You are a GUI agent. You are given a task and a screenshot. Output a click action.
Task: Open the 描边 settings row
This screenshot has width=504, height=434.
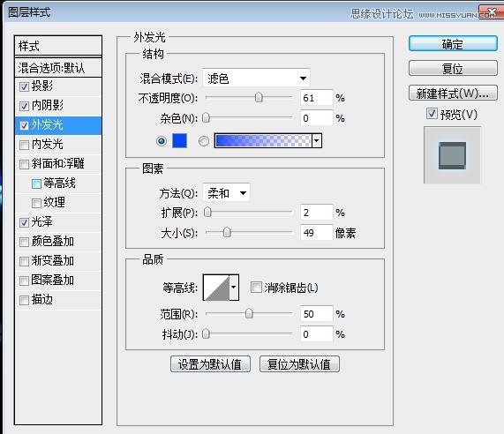(58, 300)
